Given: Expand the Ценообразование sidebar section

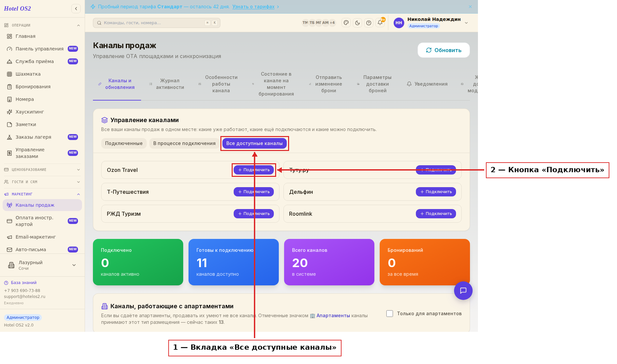Looking at the screenshot, I should [x=42, y=170].
